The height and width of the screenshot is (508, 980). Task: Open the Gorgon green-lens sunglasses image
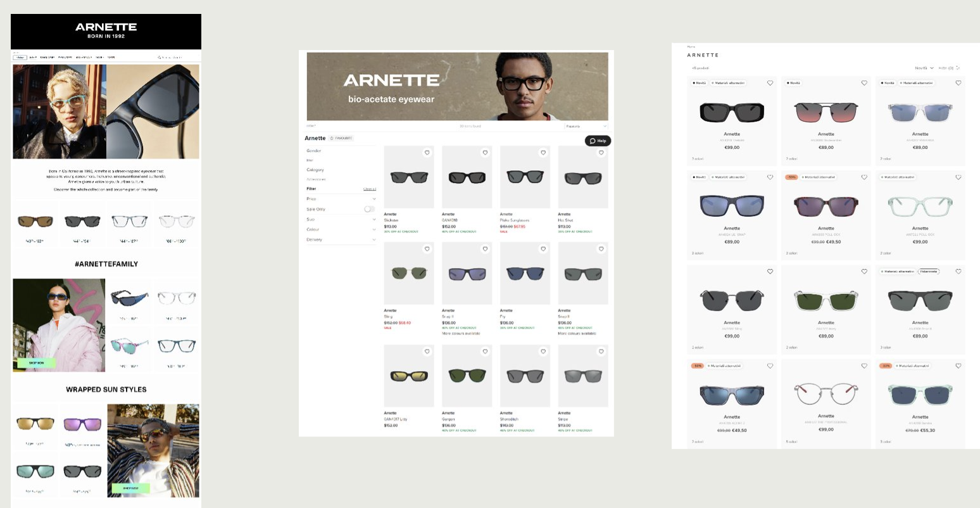(x=467, y=376)
